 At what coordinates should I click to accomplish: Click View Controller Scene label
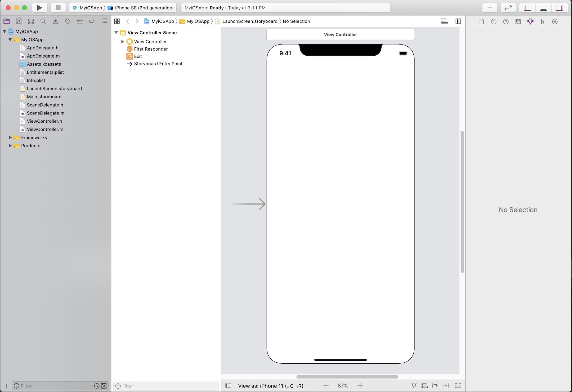tap(152, 32)
